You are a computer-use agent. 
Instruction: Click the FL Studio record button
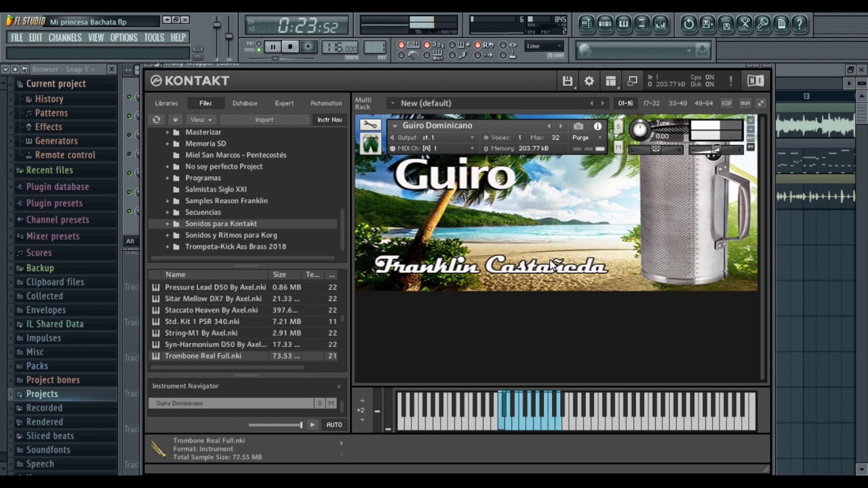308,47
